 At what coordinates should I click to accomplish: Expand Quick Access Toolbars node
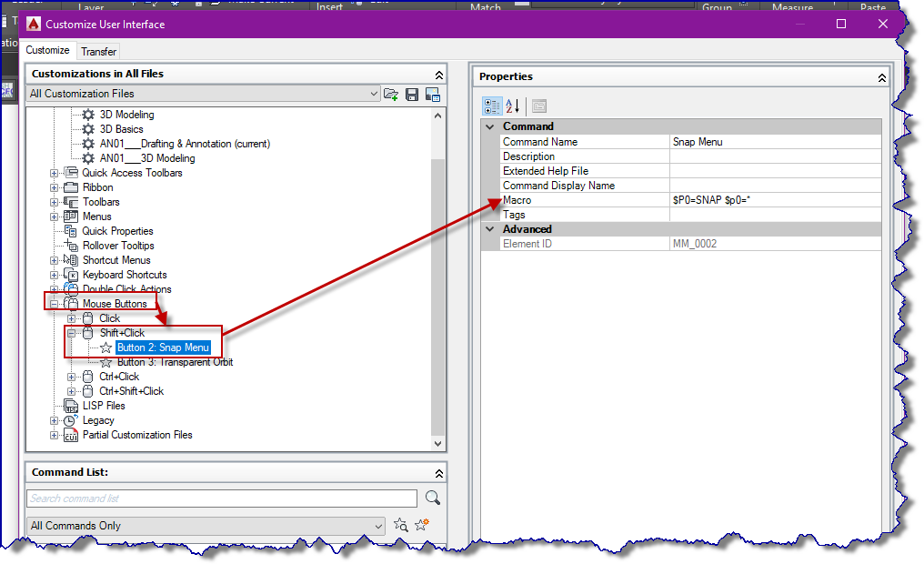55,173
